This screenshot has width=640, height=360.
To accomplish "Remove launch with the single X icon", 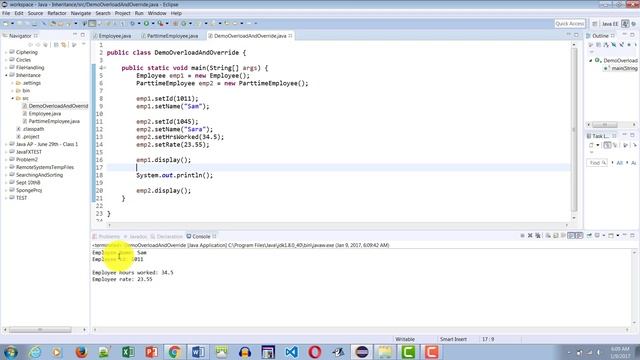I will (530, 236).
